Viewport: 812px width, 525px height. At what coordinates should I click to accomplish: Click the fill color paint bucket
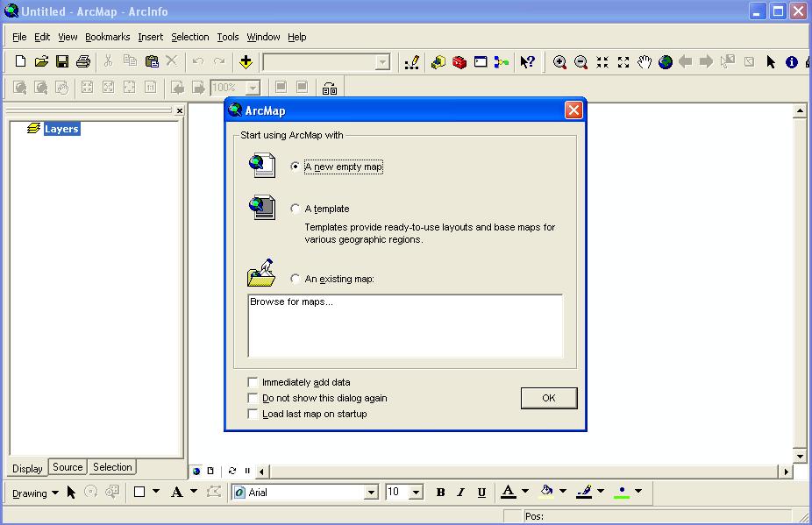point(546,492)
